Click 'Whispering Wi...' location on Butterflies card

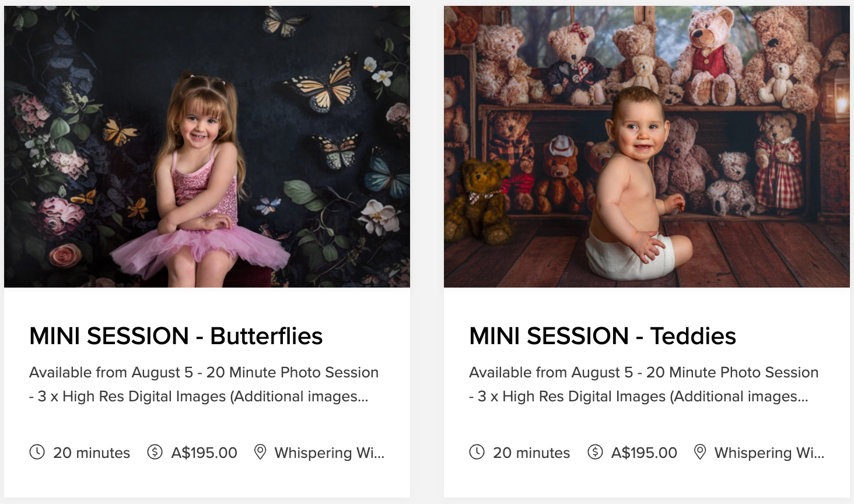coord(330,453)
